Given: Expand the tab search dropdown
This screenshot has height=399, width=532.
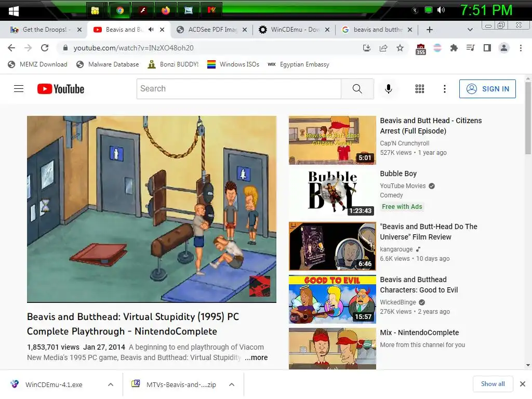Looking at the screenshot, I should [470, 30].
